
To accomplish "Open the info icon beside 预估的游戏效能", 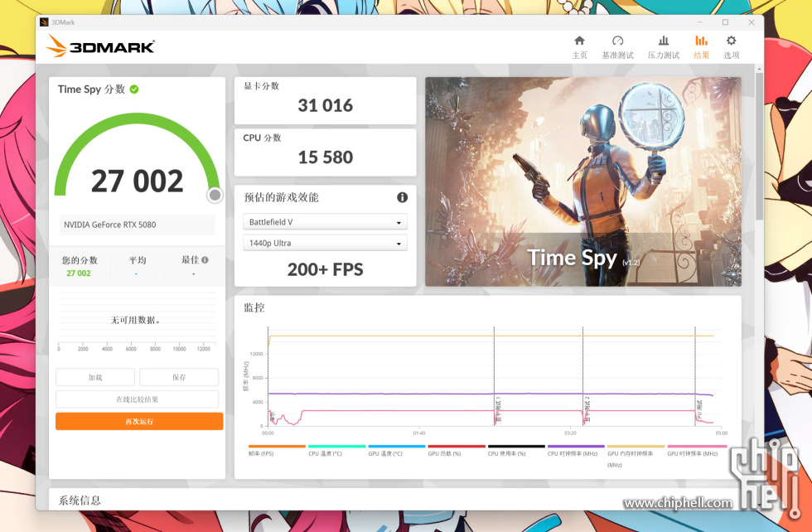I will (x=402, y=197).
